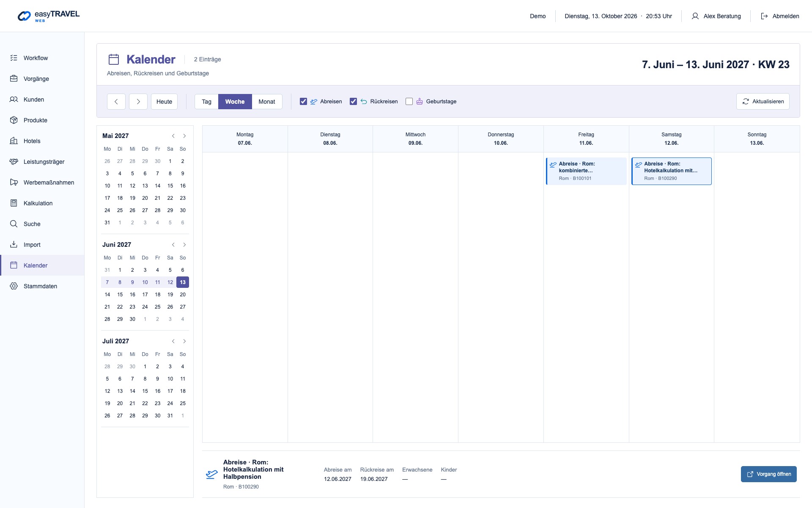Go to next week with the toolbar arrow
This screenshot has height=508, width=812.
(138, 102)
